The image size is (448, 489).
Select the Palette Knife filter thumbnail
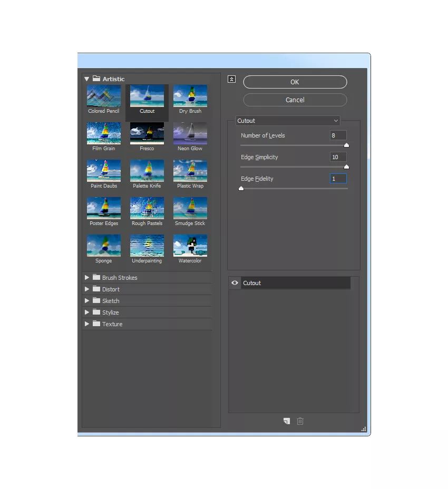click(x=147, y=171)
